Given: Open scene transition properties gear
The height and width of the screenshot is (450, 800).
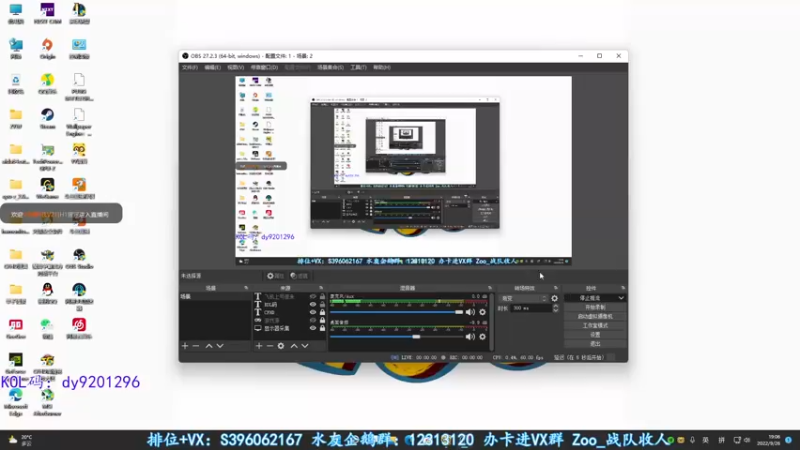Looking at the screenshot, I should pyautogui.click(x=555, y=298).
